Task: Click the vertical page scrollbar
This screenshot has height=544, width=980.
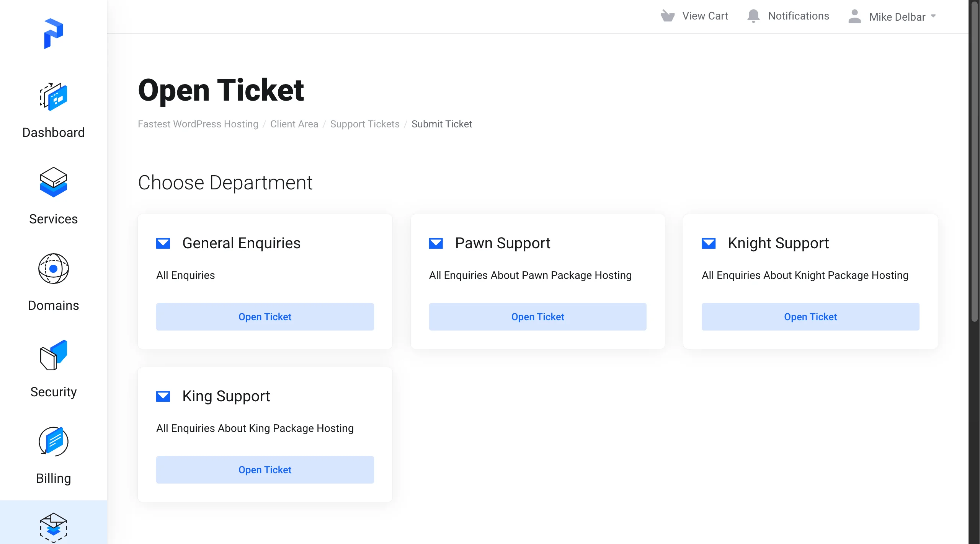Action: [x=974, y=161]
